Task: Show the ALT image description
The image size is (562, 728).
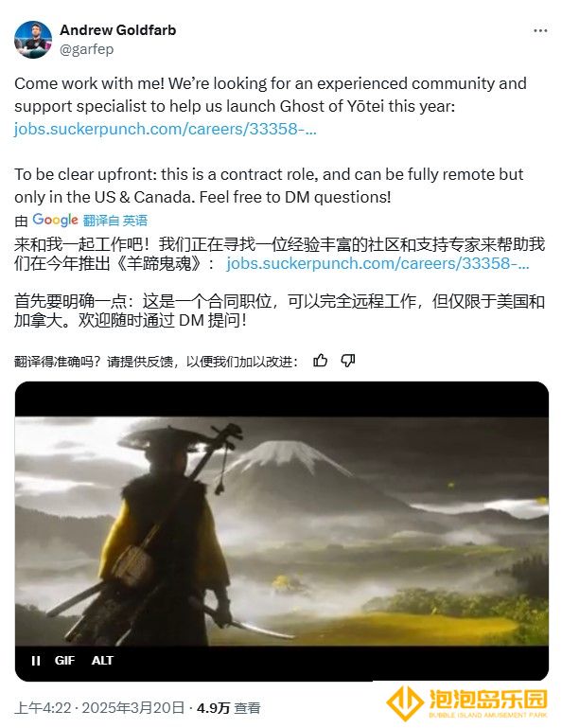Action: (x=102, y=660)
